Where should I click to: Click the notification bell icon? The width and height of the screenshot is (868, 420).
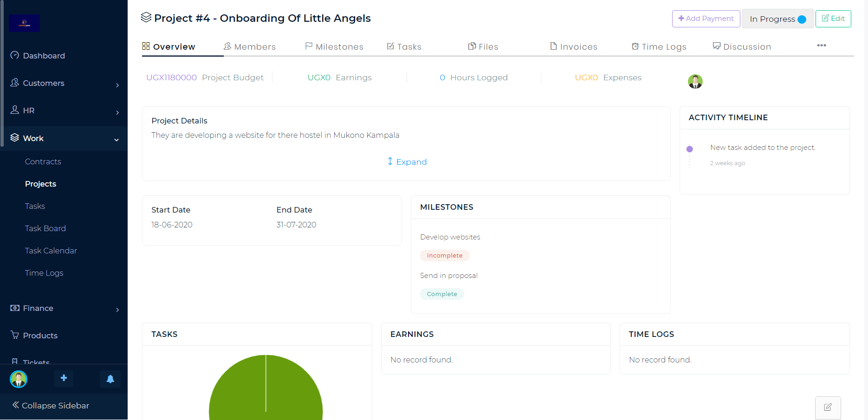click(x=110, y=379)
